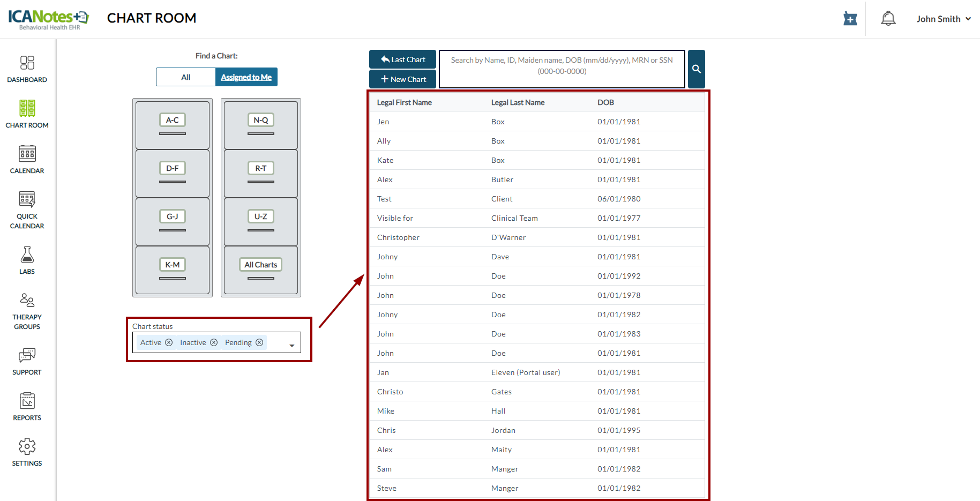Open Calendar from the sidebar
The height and width of the screenshot is (501, 980).
[27, 155]
